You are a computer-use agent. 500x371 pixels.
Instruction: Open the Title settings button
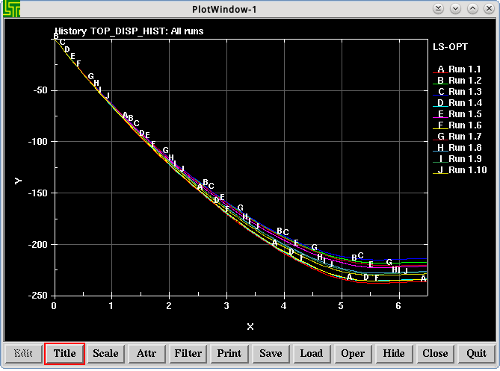click(65, 353)
